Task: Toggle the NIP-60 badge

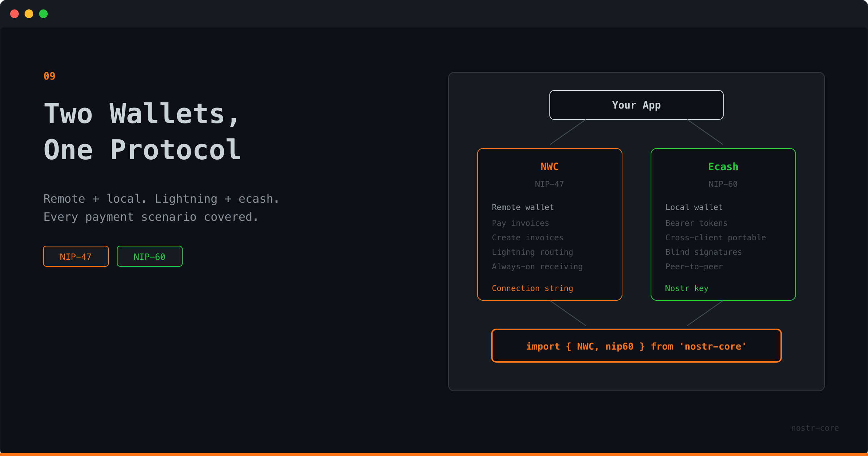Action: click(x=149, y=256)
